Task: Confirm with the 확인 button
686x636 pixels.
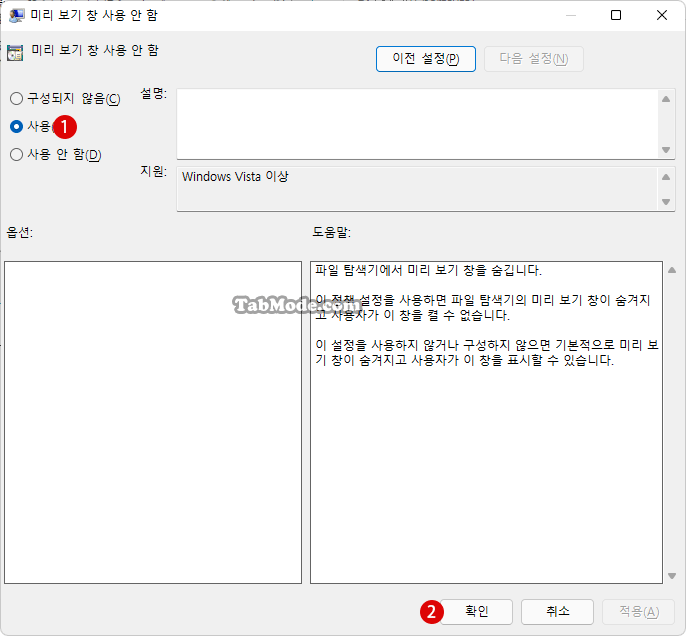Action: pyautogui.click(x=476, y=611)
